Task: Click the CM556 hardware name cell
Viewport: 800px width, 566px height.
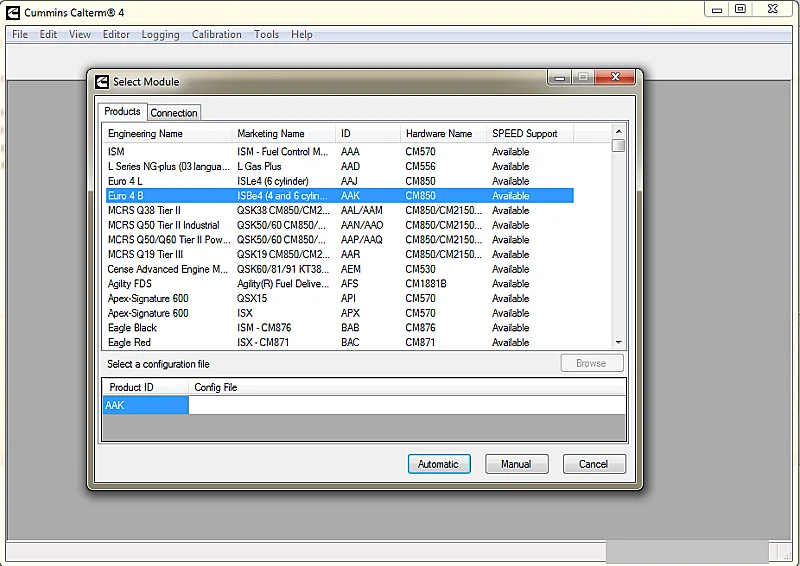Action: pyautogui.click(x=420, y=166)
